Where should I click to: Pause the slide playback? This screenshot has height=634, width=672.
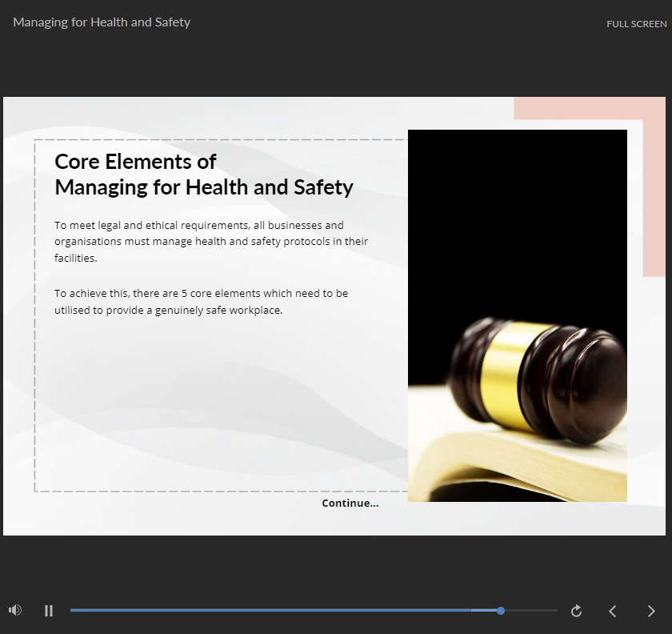(49, 611)
